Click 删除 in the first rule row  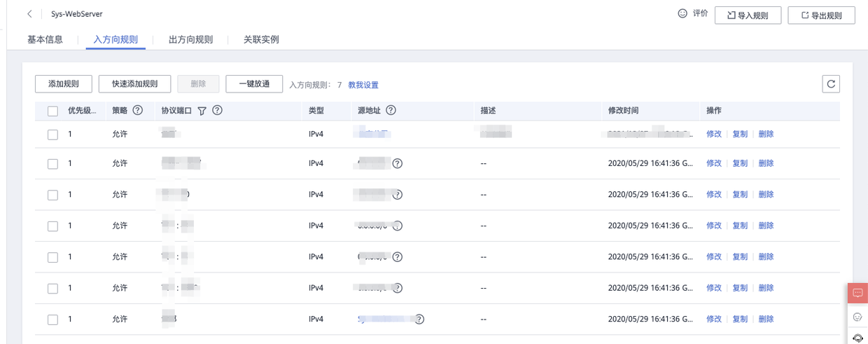click(x=766, y=134)
